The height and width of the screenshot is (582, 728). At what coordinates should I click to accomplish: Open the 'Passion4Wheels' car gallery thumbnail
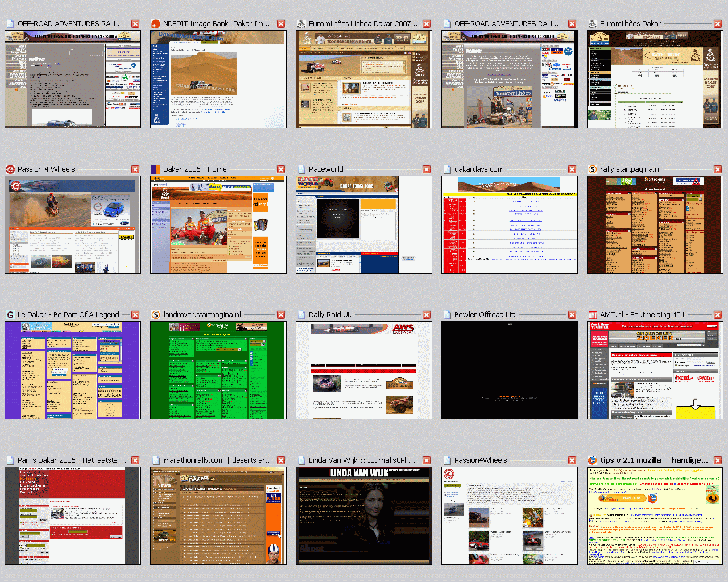click(510, 516)
